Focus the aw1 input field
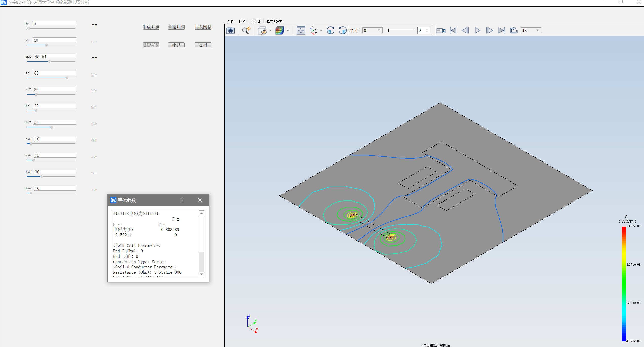644x347 pixels. click(x=55, y=139)
